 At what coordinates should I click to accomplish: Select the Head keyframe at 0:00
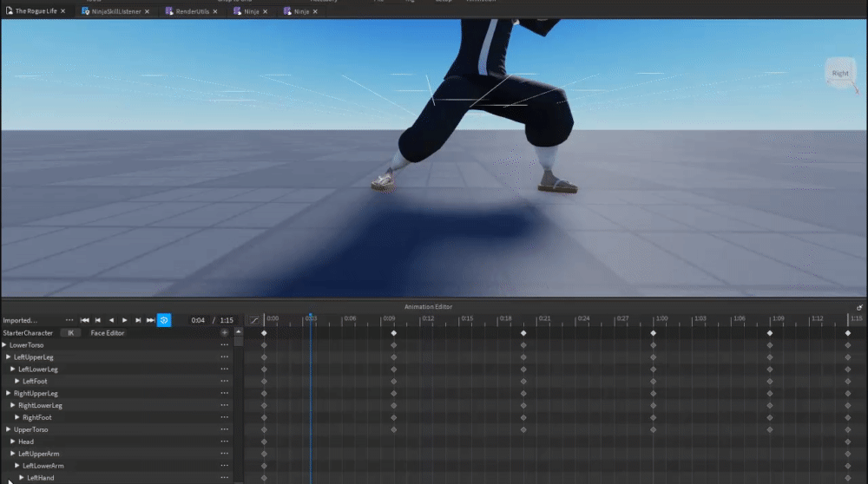tap(264, 441)
